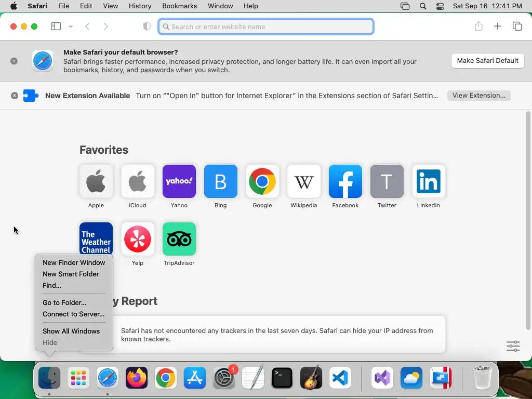
Task: Open the Edit menu
Action: pos(86,6)
